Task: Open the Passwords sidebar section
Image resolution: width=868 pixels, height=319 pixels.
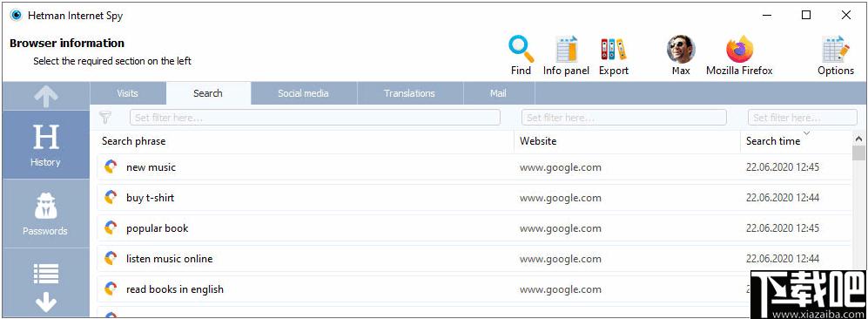Action: (x=46, y=214)
